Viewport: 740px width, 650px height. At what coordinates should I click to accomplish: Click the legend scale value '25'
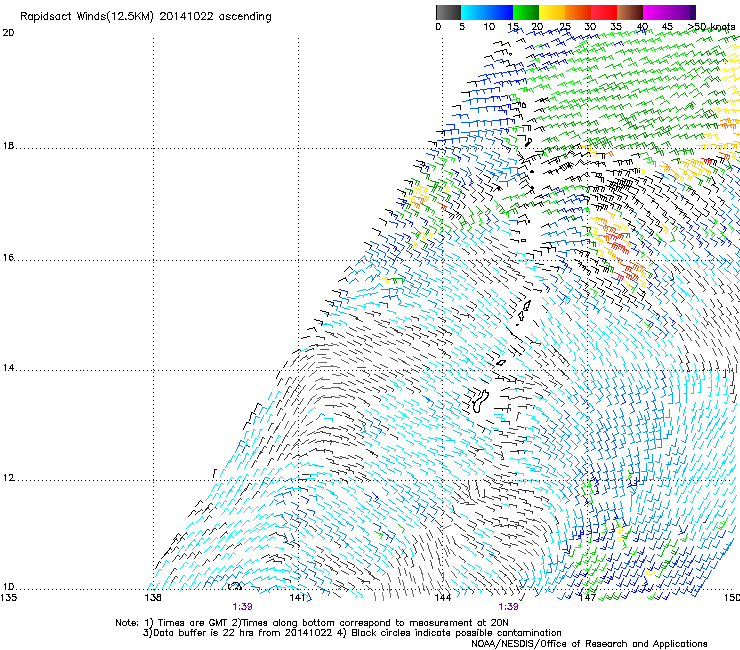[564, 27]
